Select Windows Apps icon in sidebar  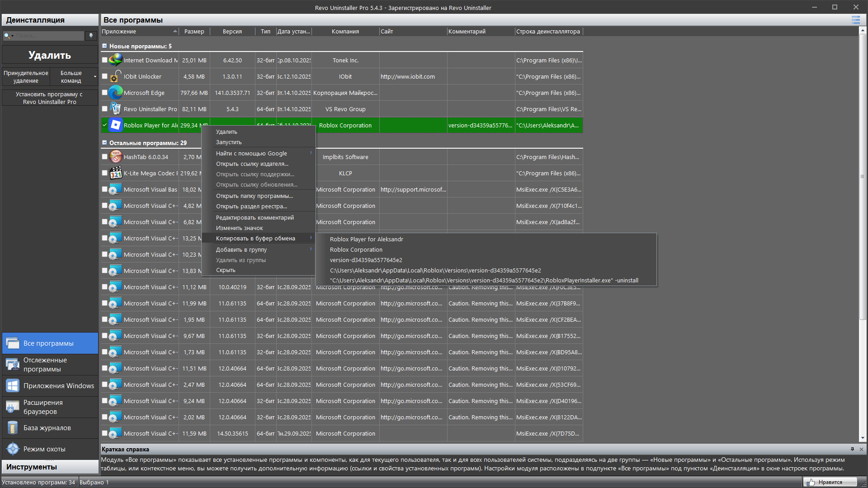(13, 385)
